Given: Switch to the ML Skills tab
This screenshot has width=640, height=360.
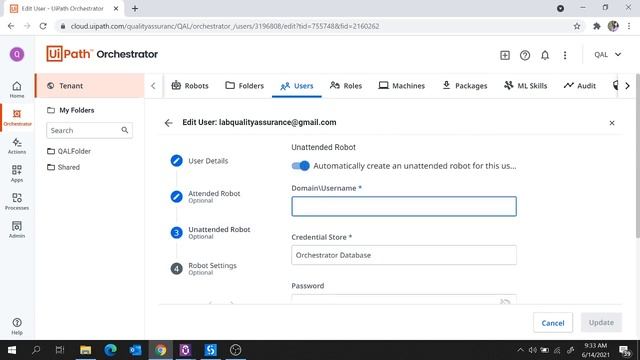Looking at the screenshot, I should pos(525,86).
